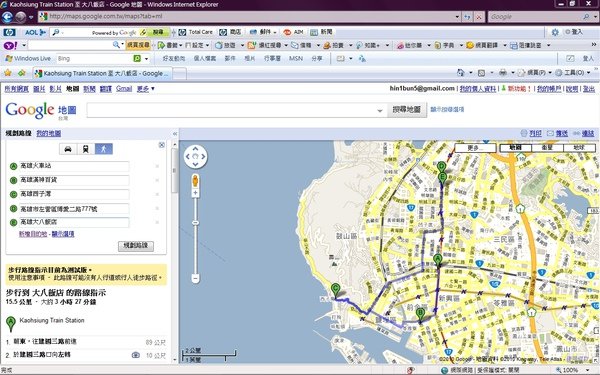Viewport: 600px width, 375px height.
Task: Click show search options link
Action: (447, 109)
